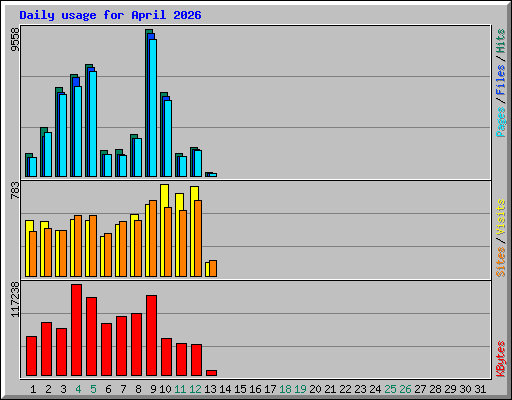Click day 30 on the x-axis
This screenshot has width=512, height=400.
[465, 389]
